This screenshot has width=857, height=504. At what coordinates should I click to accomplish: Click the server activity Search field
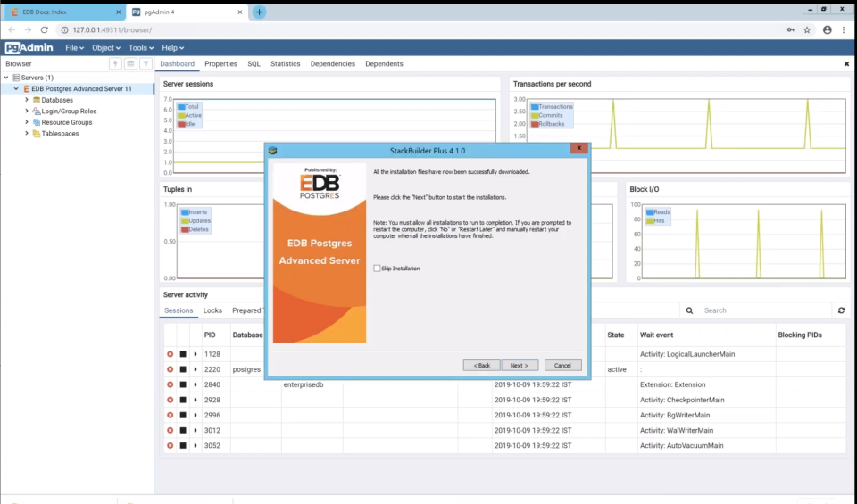coord(765,310)
